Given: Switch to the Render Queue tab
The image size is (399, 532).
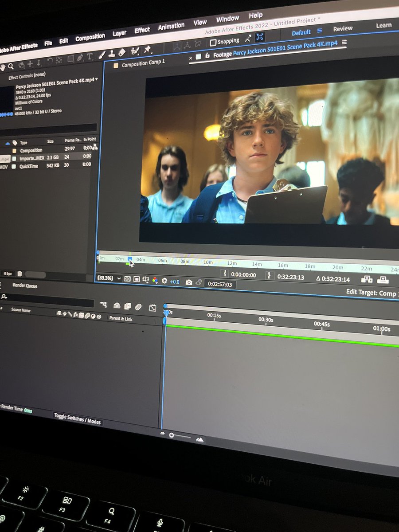Looking at the screenshot, I should (25, 286).
